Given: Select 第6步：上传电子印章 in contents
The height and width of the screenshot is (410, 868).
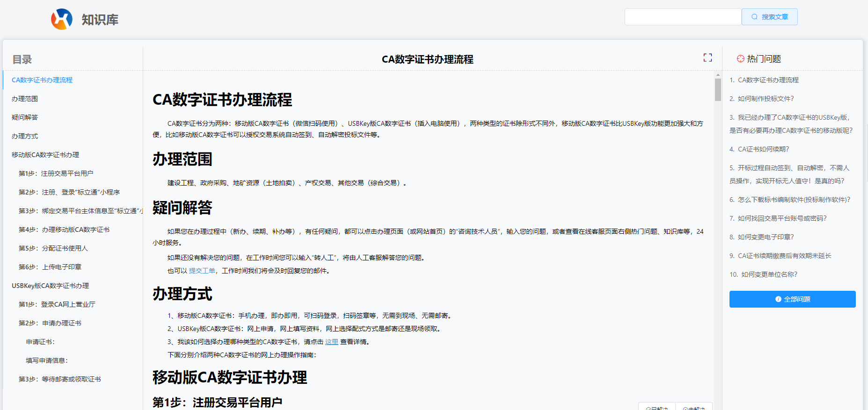Looking at the screenshot, I should (50, 267).
